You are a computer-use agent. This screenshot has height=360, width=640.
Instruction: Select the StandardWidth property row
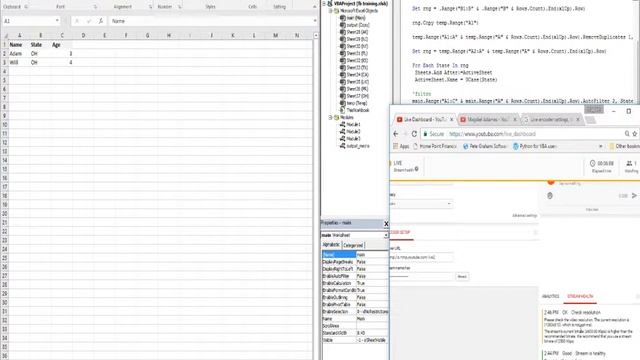pyautogui.click(x=355, y=333)
